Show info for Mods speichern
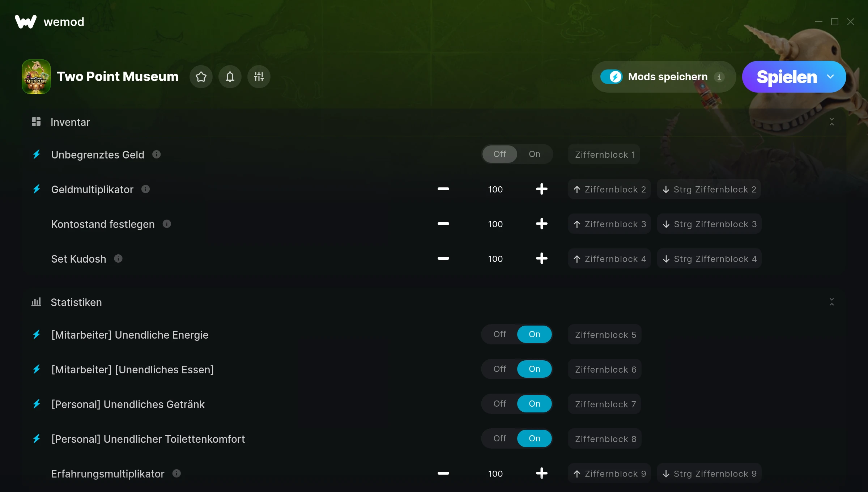The height and width of the screenshot is (492, 868). (x=719, y=77)
